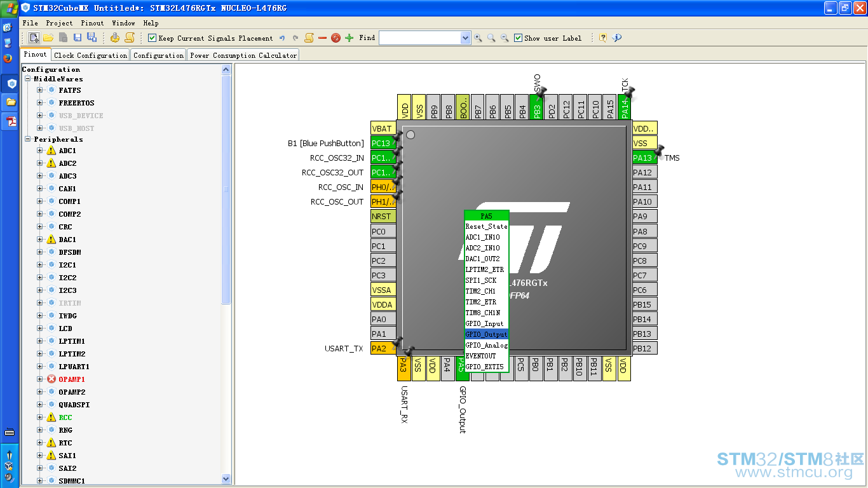Select the USART1 LPUART1 tree item

[74, 367]
